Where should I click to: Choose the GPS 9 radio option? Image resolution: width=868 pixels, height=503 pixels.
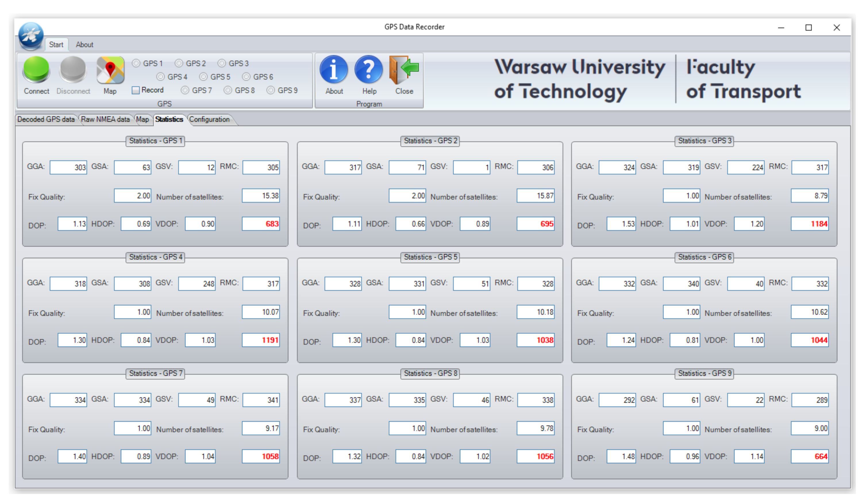(271, 90)
